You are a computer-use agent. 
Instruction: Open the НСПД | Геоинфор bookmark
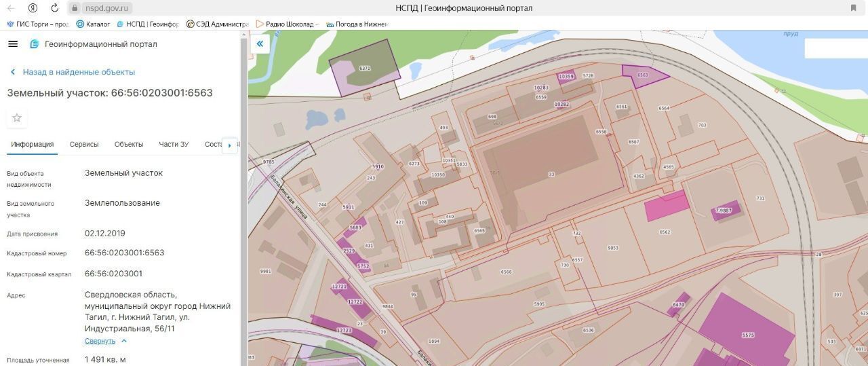pos(148,24)
